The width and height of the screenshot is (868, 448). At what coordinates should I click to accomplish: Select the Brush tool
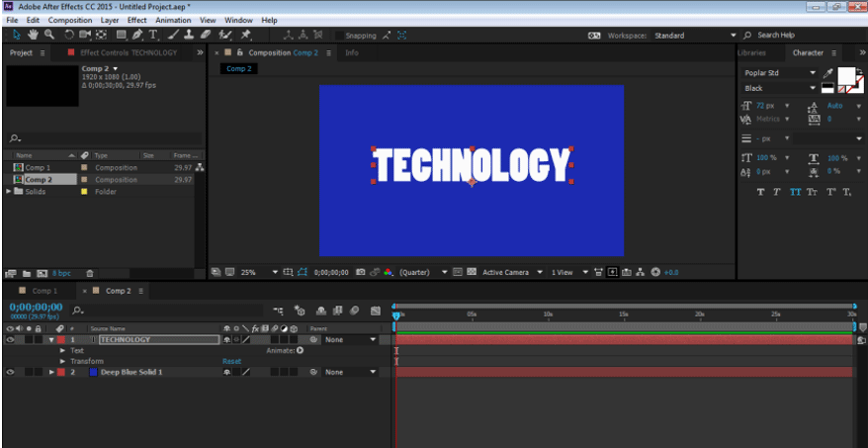pos(173,35)
